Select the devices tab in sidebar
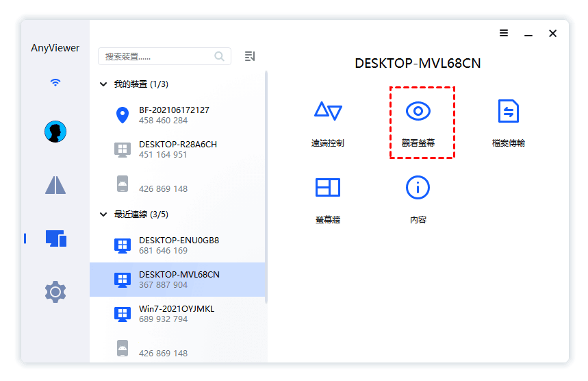Screen dimensions: 588x381 click(55, 238)
